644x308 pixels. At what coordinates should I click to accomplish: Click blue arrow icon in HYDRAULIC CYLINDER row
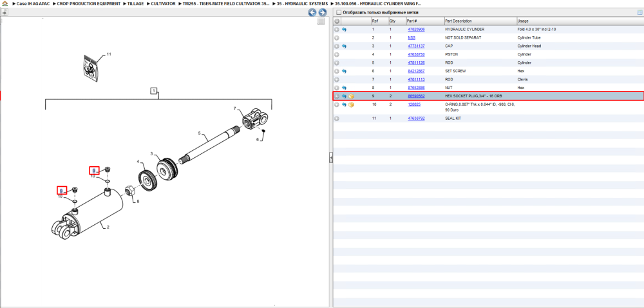tap(344, 30)
